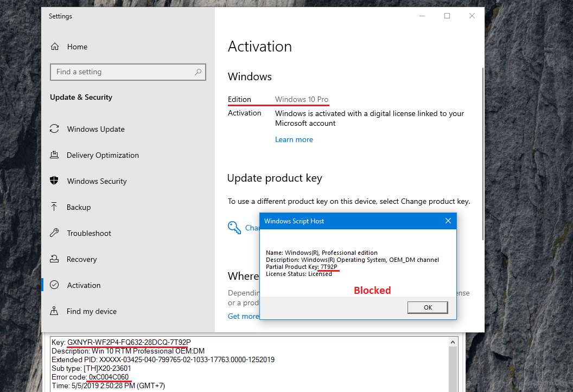
Task: Click the Delivery Optimization icon
Action: 54,155
